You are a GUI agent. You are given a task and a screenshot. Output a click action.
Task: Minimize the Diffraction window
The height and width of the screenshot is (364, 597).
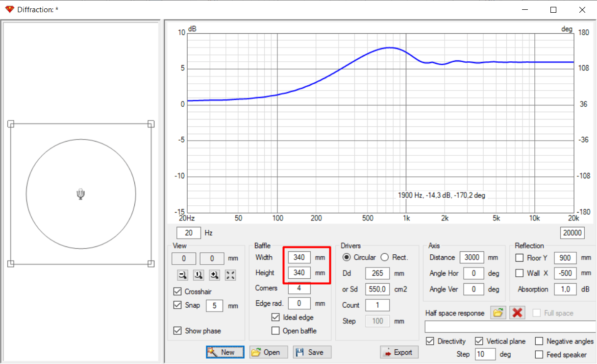(525, 9)
